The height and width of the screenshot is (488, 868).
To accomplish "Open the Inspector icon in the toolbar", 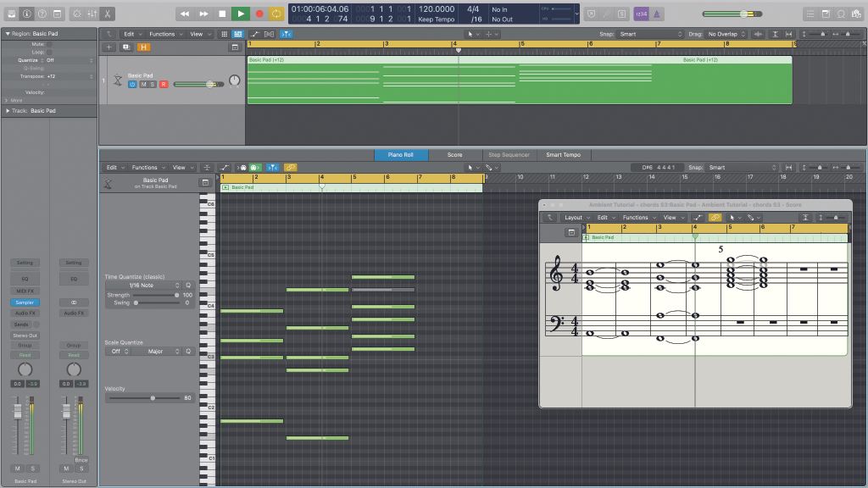I will click(25, 13).
